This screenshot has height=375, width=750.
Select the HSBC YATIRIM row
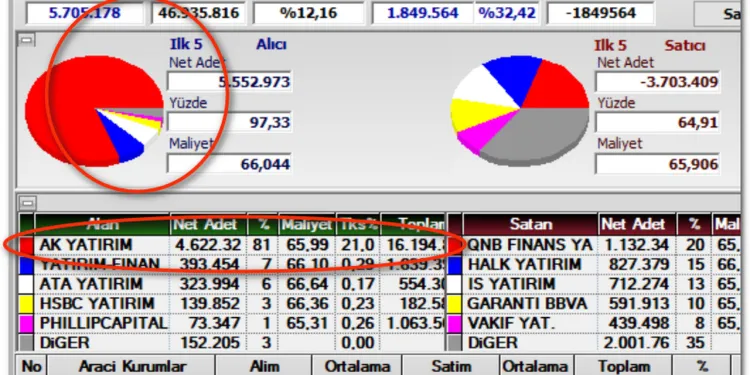[x=232, y=304]
